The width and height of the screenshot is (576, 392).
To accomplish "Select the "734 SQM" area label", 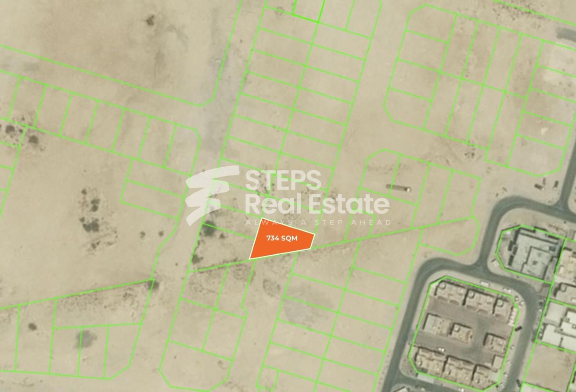I will pos(282,238).
